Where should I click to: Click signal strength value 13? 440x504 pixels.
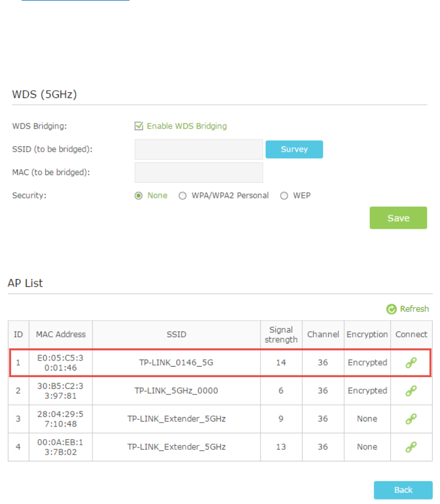(281, 447)
